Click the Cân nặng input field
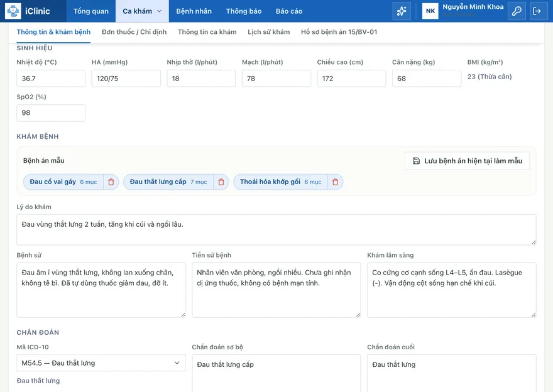Screen dimensions: 553x392 pyautogui.click(x=427, y=79)
